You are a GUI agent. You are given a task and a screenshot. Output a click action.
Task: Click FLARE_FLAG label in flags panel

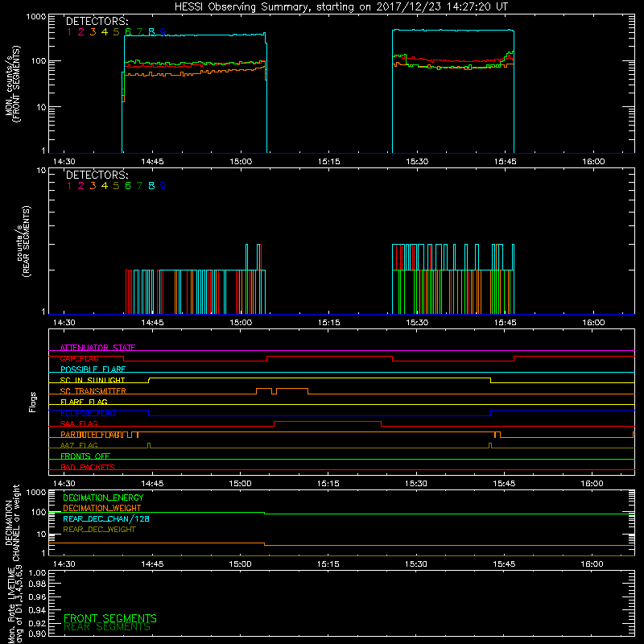[x=84, y=402]
